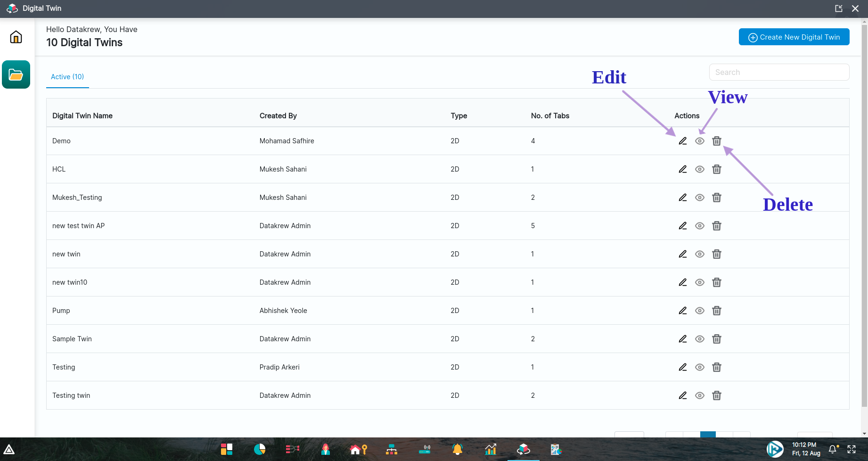Delete the HCL digital twin

pyautogui.click(x=716, y=169)
